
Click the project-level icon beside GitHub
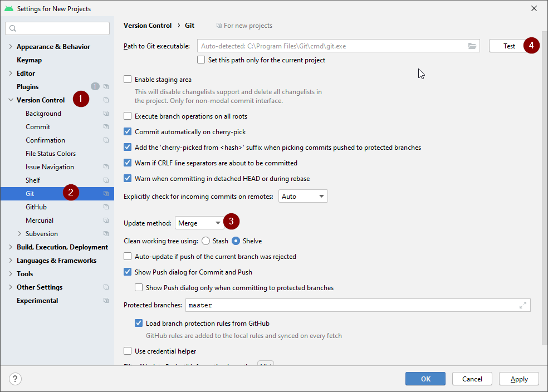pos(106,207)
